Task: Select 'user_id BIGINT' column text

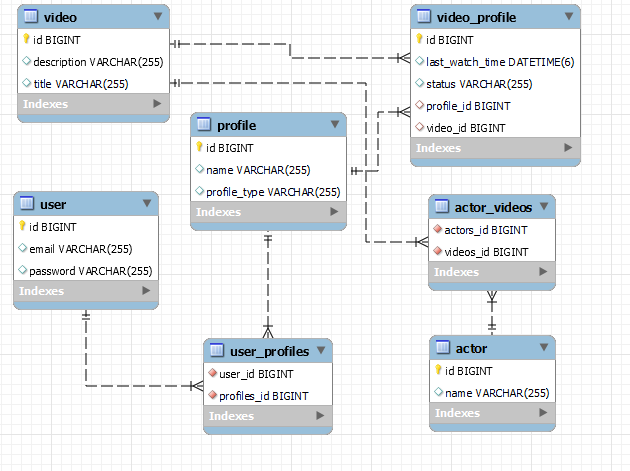Action: pos(256,374)
